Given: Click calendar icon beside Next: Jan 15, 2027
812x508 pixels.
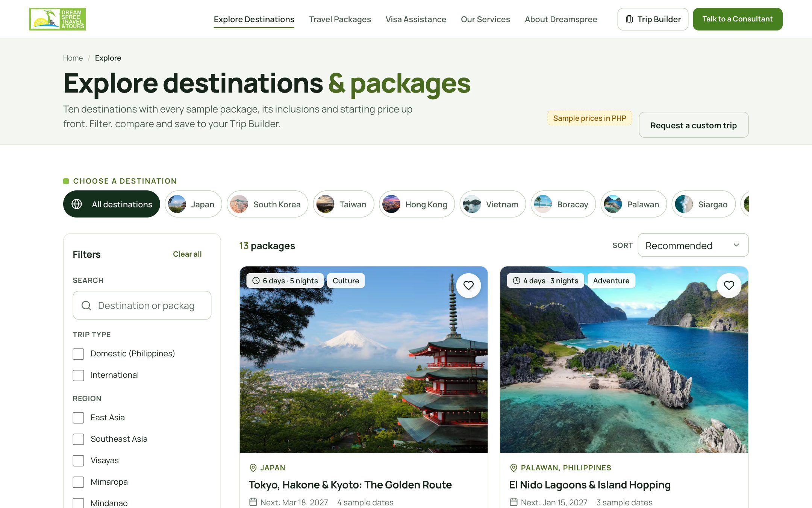Looking at the screenshot, I should (x=514, y=502).
